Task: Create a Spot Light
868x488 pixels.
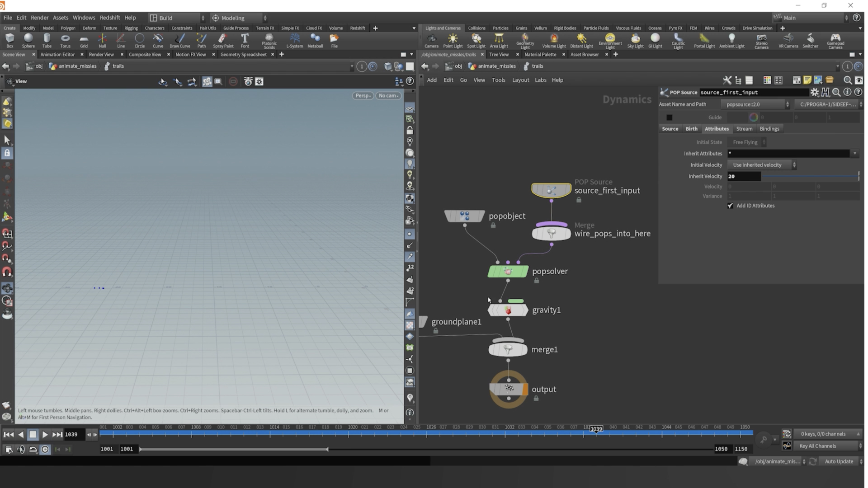Action: pos(476,40)
